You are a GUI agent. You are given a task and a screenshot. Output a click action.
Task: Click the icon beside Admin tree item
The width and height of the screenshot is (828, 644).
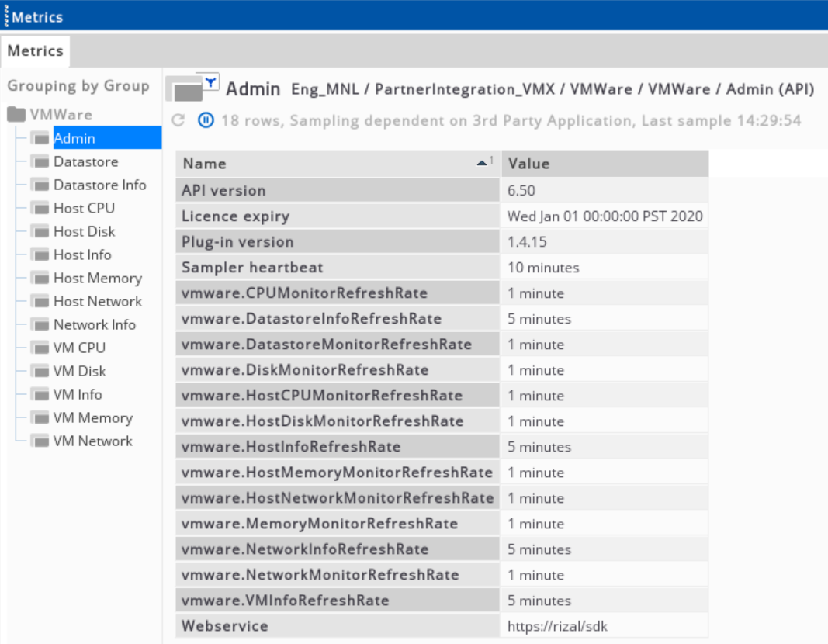tap(40, 138)
